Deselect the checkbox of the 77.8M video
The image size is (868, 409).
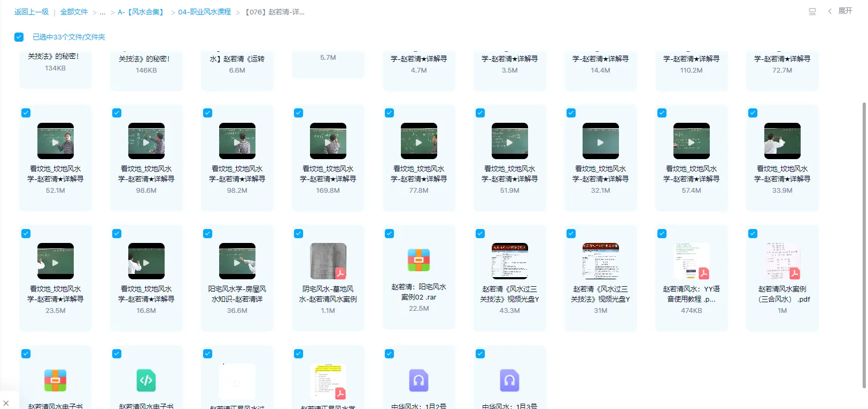tap(389, 113)
